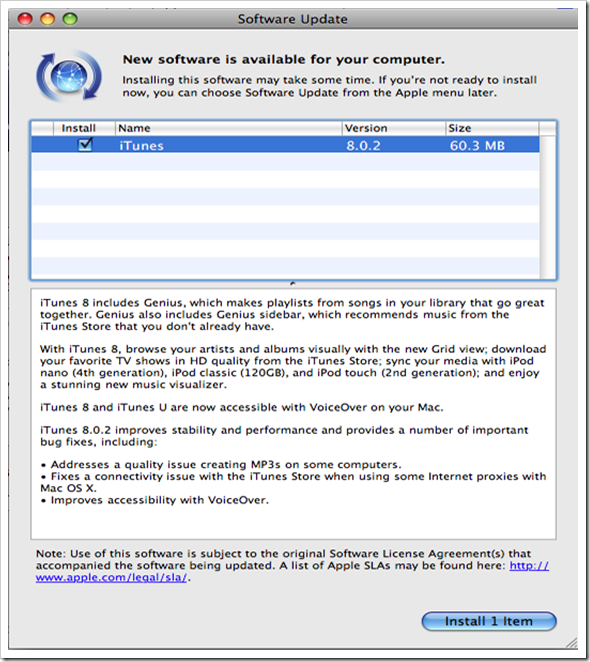Screen dimensions: 590x662
Task: Sort by the Version column header
Action: (x=394, y=128)
